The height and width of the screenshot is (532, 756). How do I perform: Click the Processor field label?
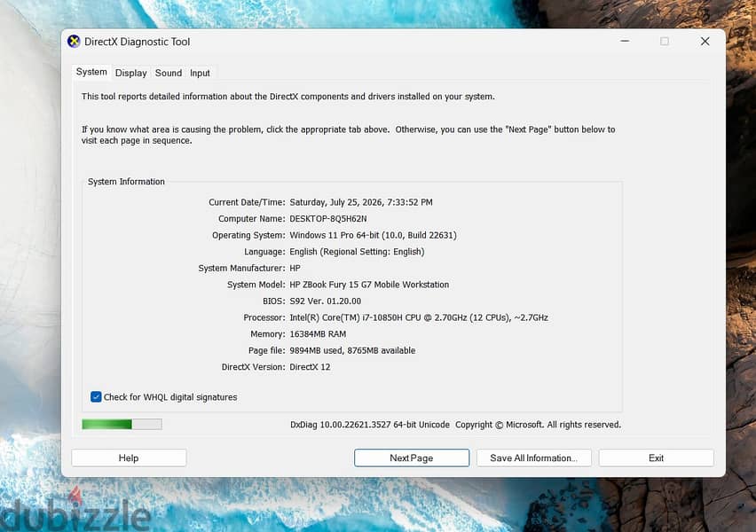click(264, 317)
